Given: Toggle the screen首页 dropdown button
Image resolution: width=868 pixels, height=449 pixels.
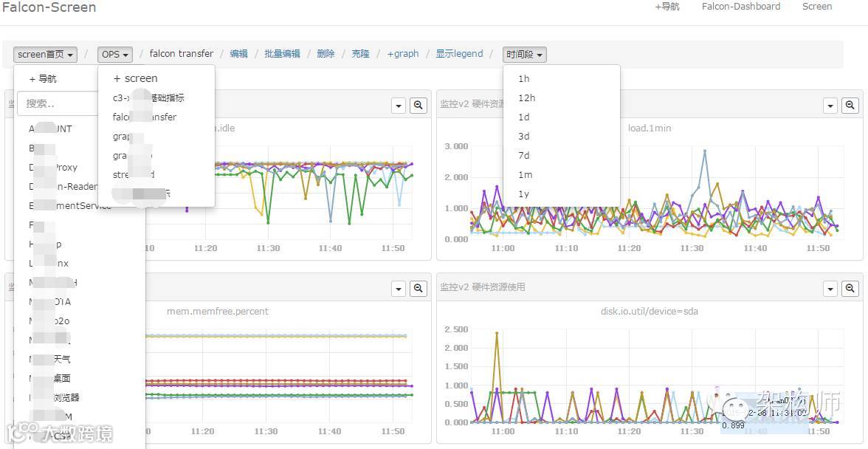Looking at the screenshot, I should [46, 54].
